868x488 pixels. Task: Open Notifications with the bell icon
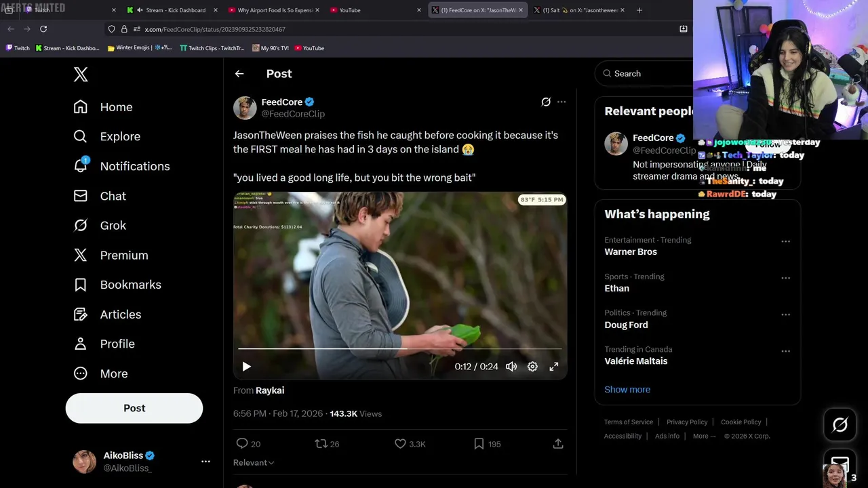point(121,166)
